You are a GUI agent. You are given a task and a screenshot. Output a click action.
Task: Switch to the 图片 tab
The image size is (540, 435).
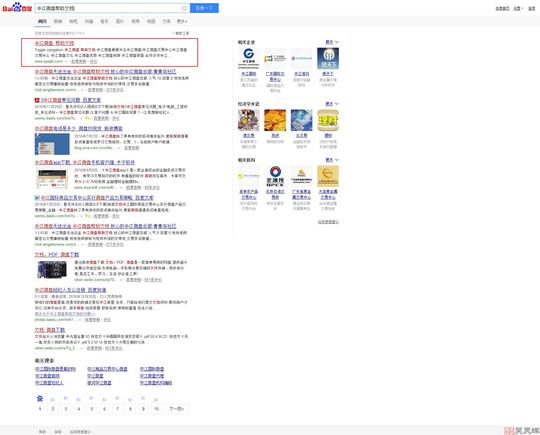(x=120, y=21)
